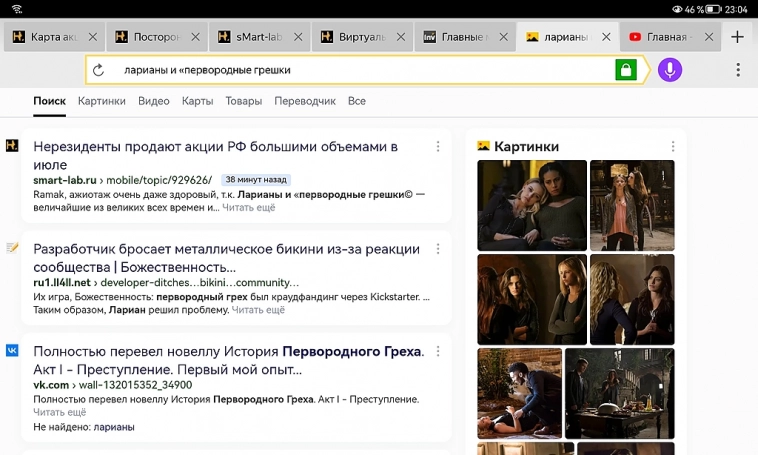
Task: Open 'Нерезиденты продают акции РФ' result link
Action: [x=215, y=155]
